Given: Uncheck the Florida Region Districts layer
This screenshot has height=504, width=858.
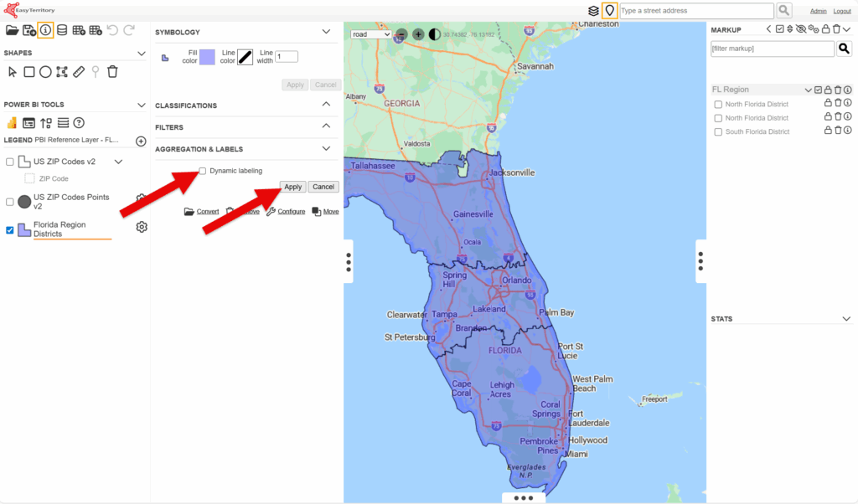Looking at the screenshot, I should [x=10, y=230].
